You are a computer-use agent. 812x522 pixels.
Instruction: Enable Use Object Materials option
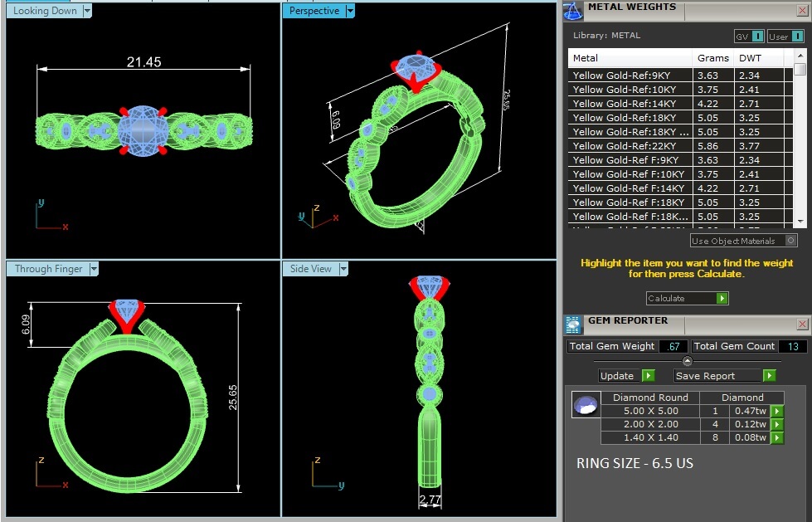pos(790,241)
